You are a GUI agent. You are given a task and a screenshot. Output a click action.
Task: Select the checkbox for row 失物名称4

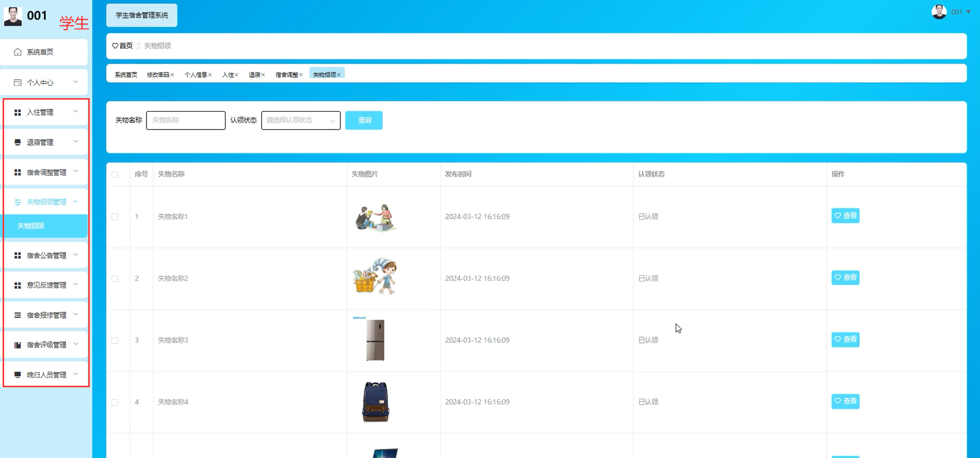tap(115, 403)
